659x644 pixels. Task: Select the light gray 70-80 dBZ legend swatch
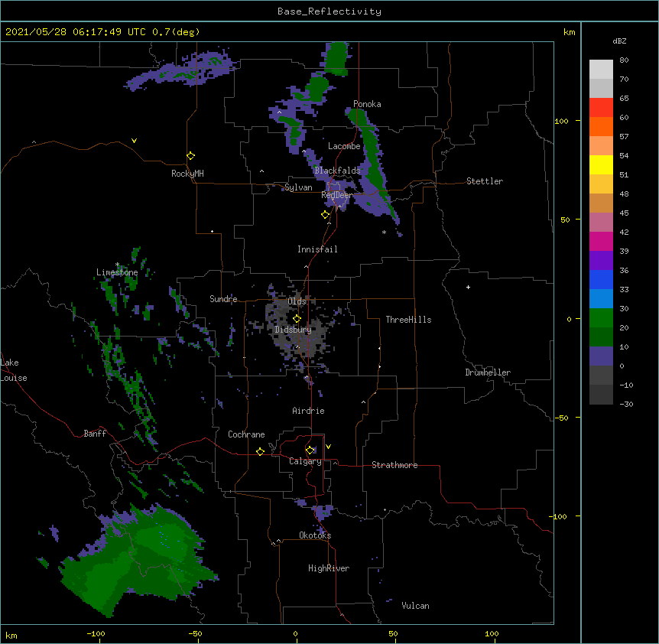coord(601,70)
